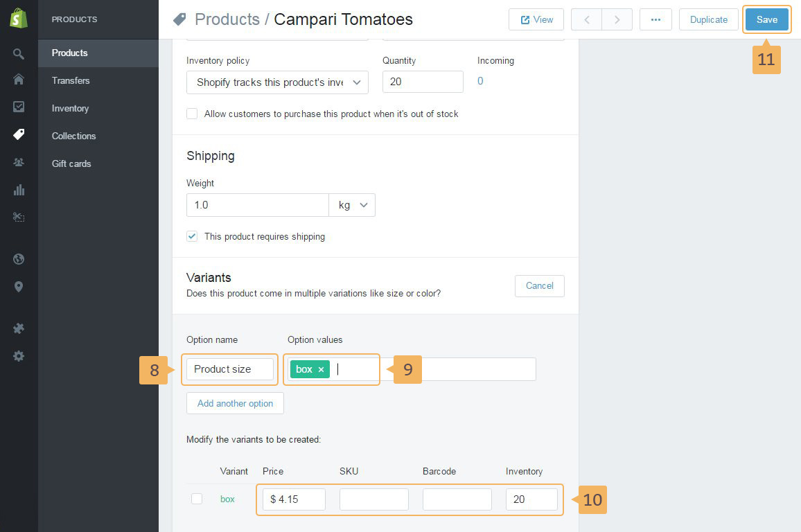Open Gift cards in the sidebar menu
The image size is (801, 532).
click(71, 163)
